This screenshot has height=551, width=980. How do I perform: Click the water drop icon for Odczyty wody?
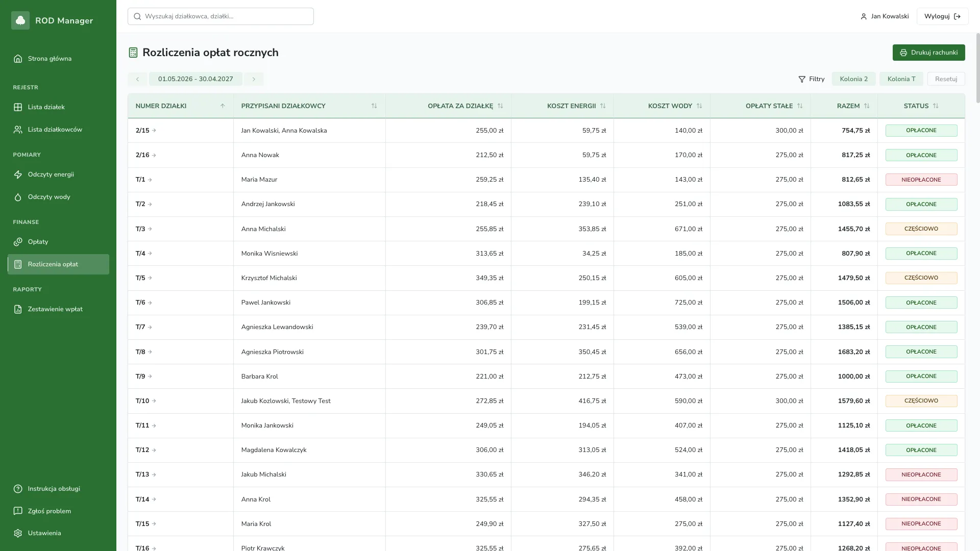click(x=18, y=197)
